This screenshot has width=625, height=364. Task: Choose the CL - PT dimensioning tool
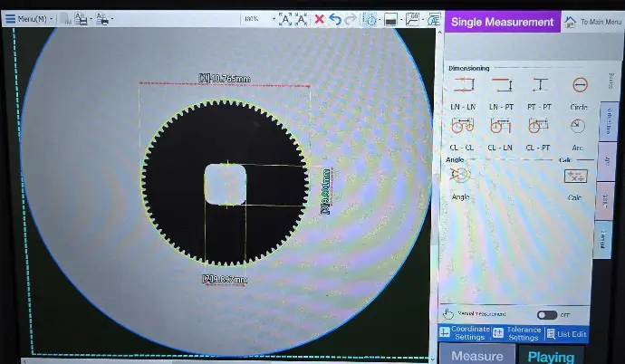pos(539,126)
